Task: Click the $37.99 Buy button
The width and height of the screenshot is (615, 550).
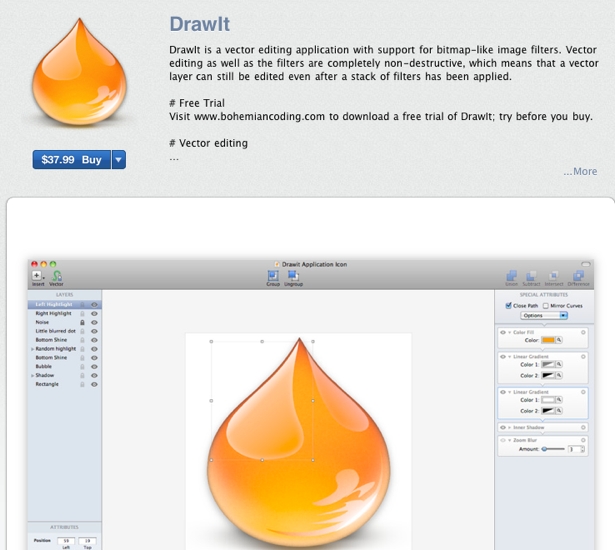Action: (x=72, y=160)
